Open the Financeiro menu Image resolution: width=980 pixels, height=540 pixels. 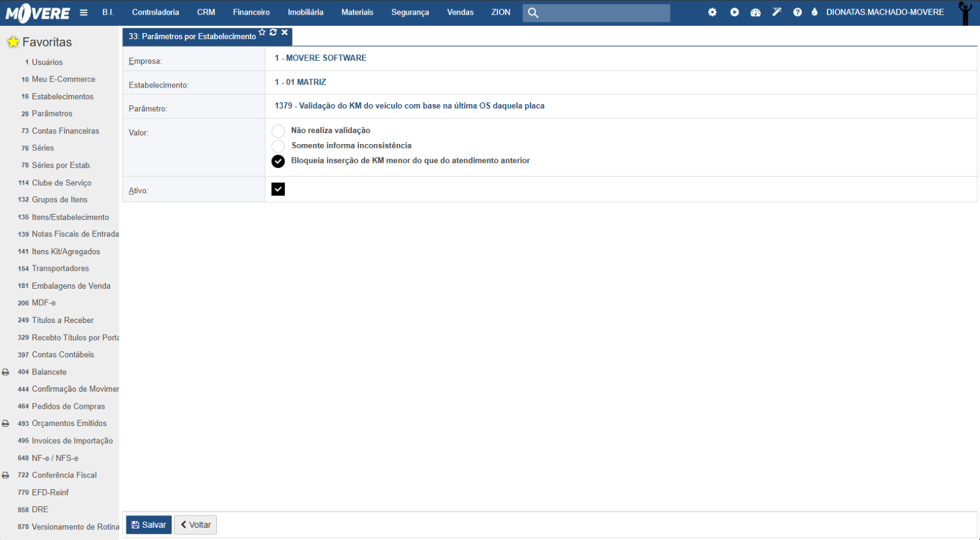click(251, 12)
